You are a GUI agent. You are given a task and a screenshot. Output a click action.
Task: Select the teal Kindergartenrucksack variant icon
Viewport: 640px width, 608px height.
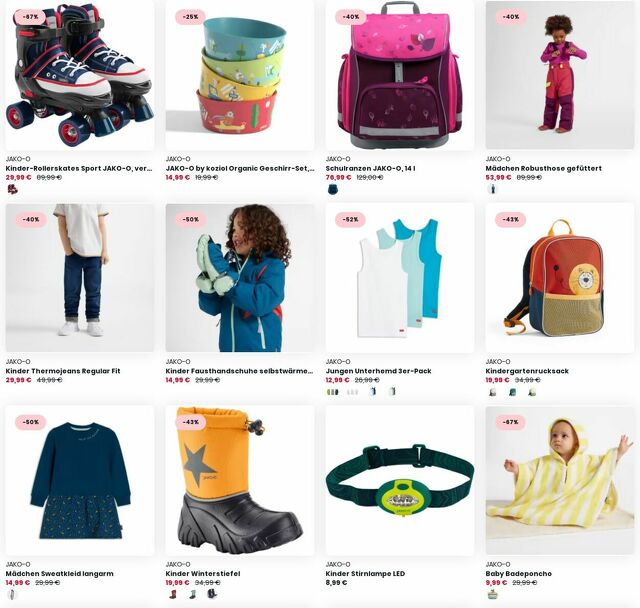512,392
